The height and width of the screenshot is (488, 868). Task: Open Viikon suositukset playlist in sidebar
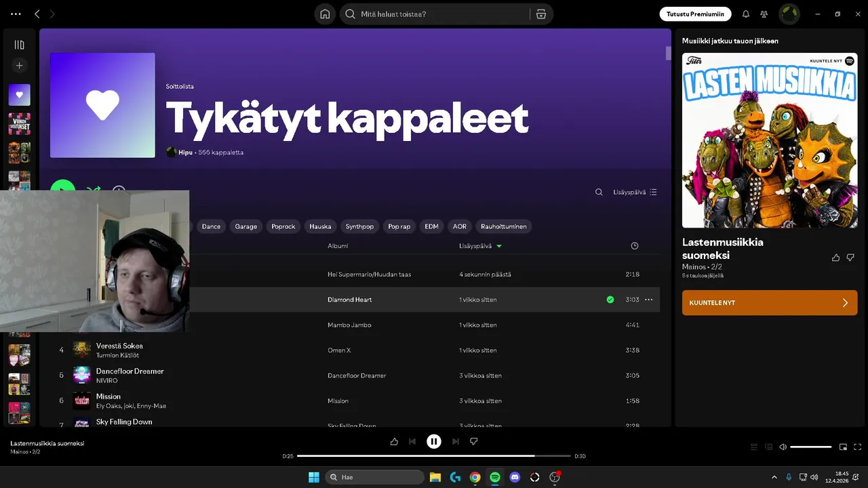[19, 124]
